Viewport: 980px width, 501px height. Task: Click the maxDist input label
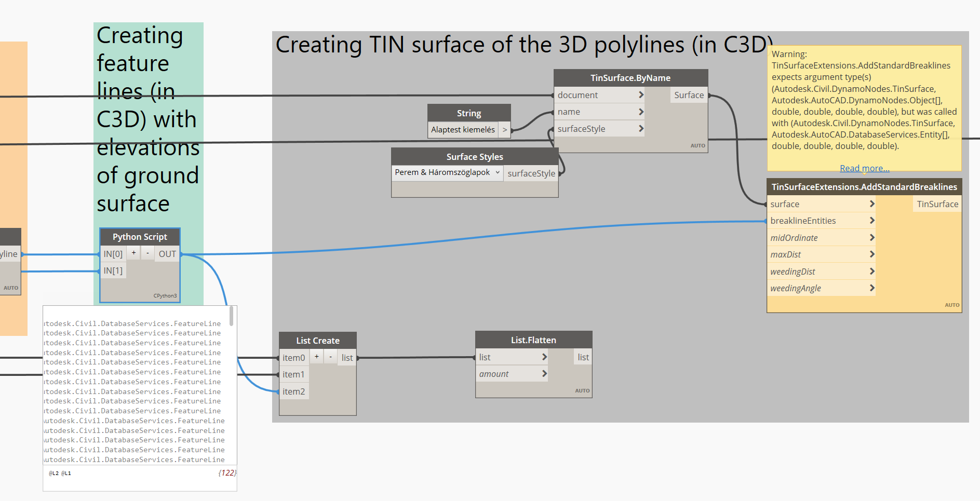point(785,254)
